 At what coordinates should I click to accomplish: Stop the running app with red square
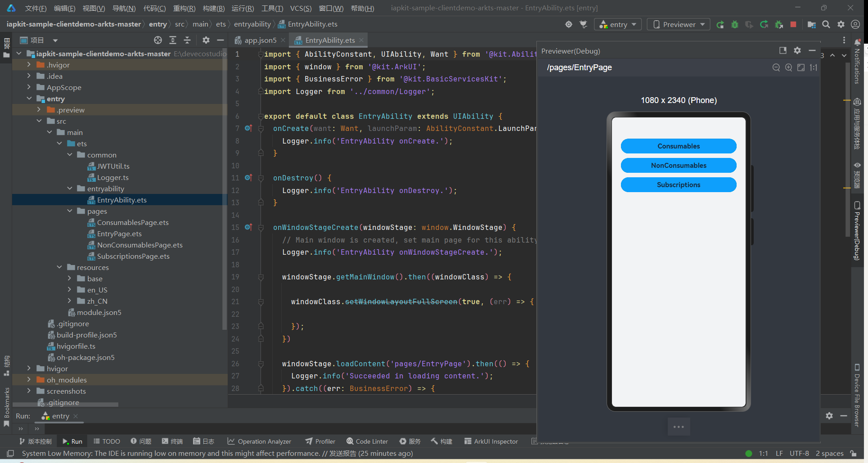tap(793, 24)
